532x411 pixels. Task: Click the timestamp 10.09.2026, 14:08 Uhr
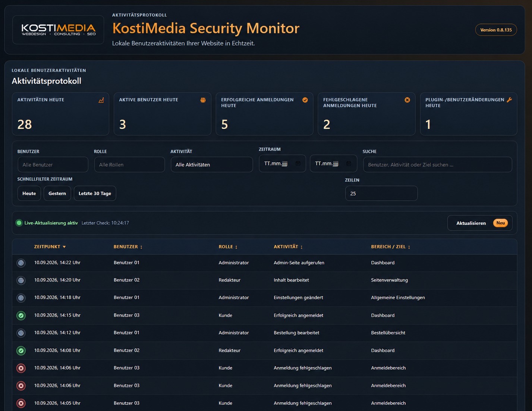(57, 350)
